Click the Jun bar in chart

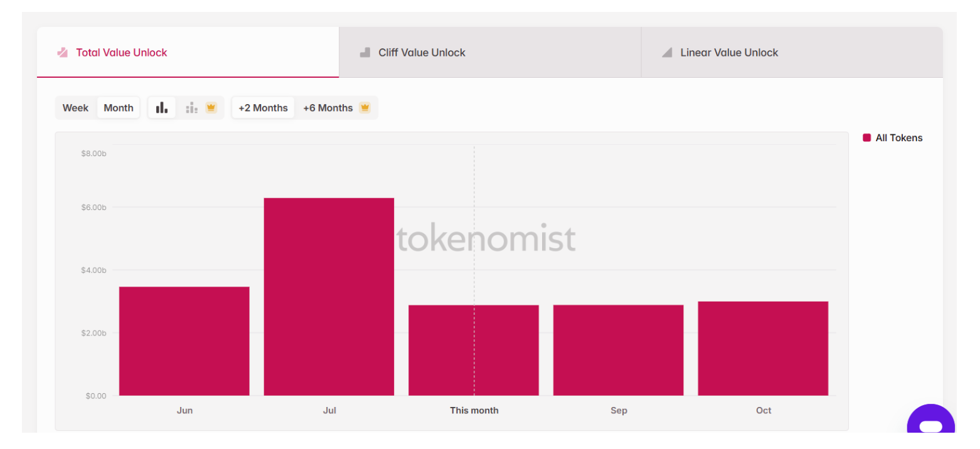184,341
